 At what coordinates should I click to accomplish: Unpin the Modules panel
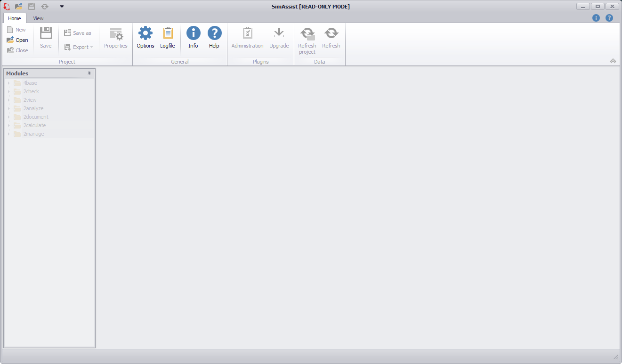(89, 73)
